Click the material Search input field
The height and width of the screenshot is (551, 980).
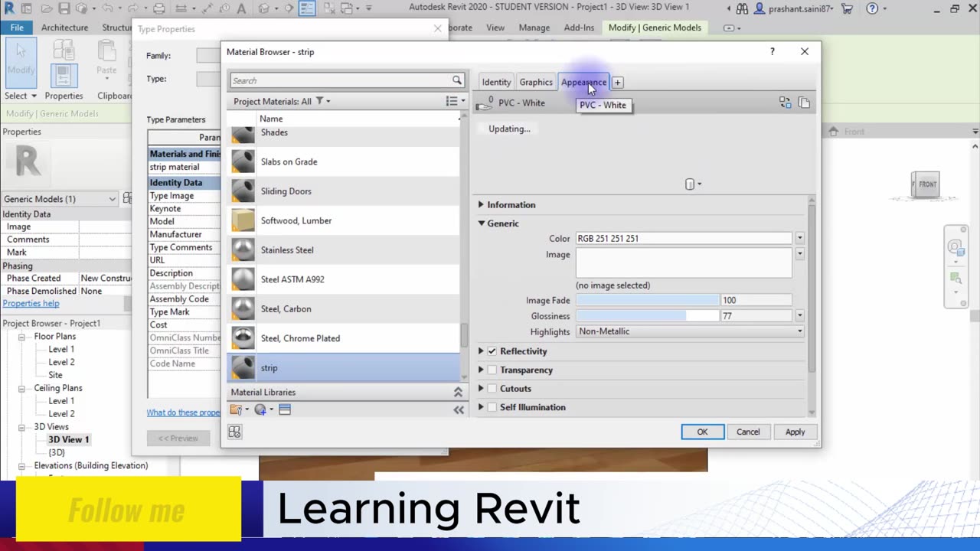341,80
